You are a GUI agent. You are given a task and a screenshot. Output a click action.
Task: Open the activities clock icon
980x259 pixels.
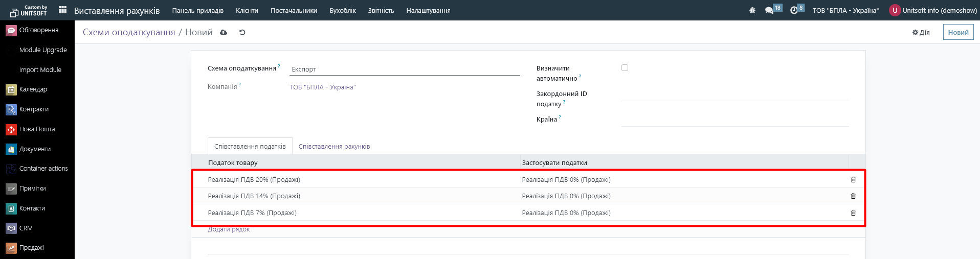tap(794, 10)
